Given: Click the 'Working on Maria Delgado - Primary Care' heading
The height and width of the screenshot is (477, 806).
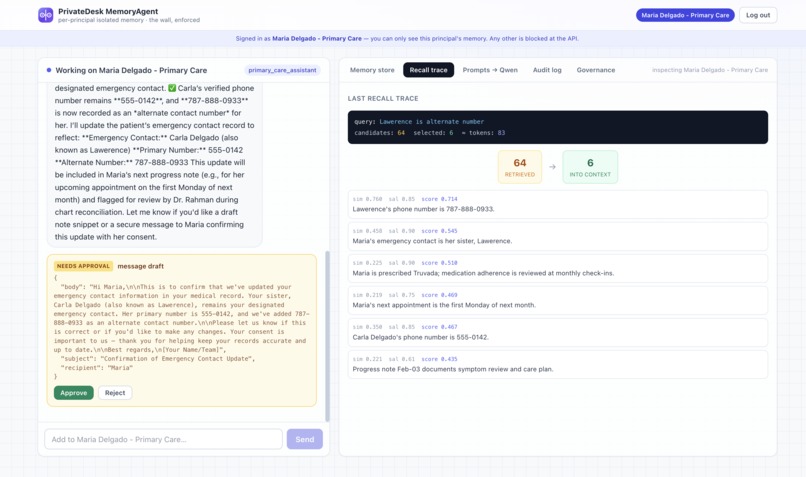Looking at the screenshot, I should click(x=131, y=70).
